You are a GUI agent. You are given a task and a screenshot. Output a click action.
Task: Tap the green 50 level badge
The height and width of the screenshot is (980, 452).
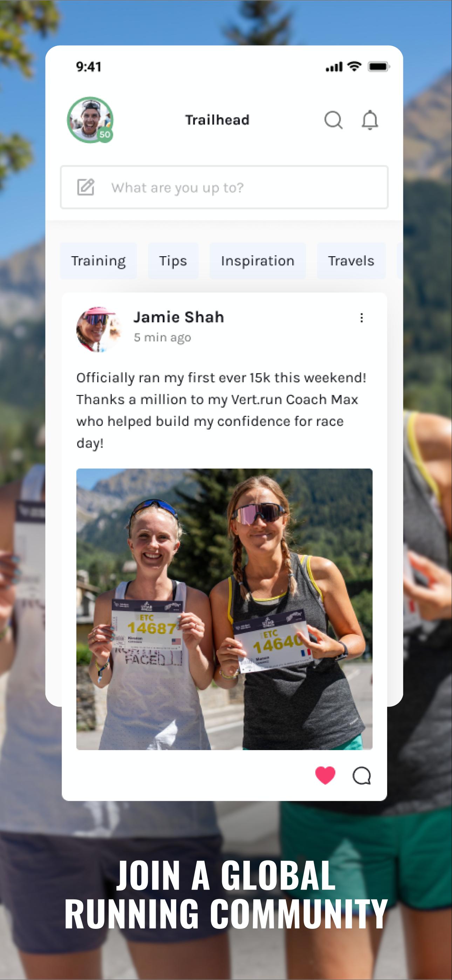tap(105, 134)
